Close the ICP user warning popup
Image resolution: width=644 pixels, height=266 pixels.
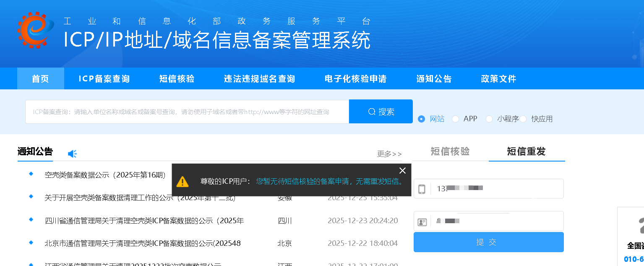pyautogui.click(x=403, y=170)
